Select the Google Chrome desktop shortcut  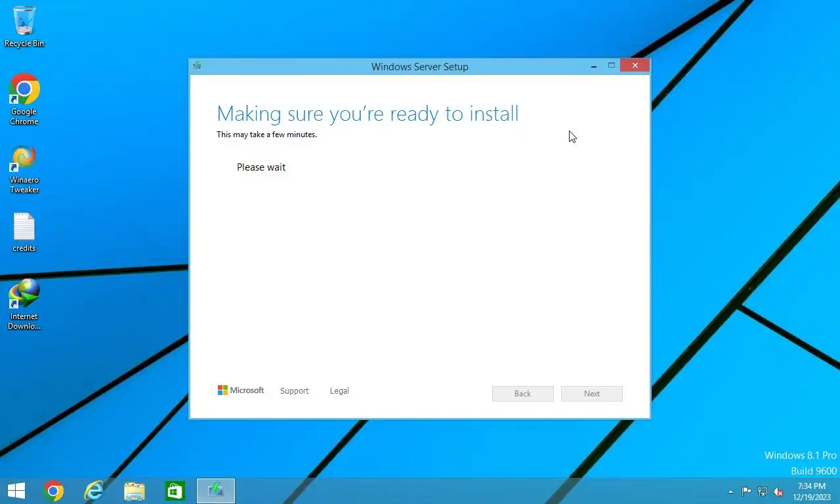[24, 98]
